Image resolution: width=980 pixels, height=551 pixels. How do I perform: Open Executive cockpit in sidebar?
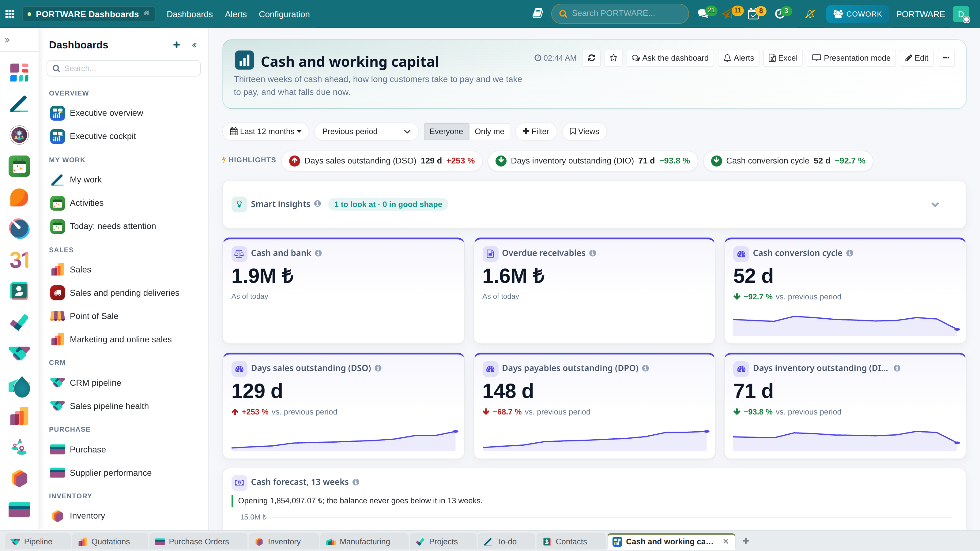pos(103,136)
